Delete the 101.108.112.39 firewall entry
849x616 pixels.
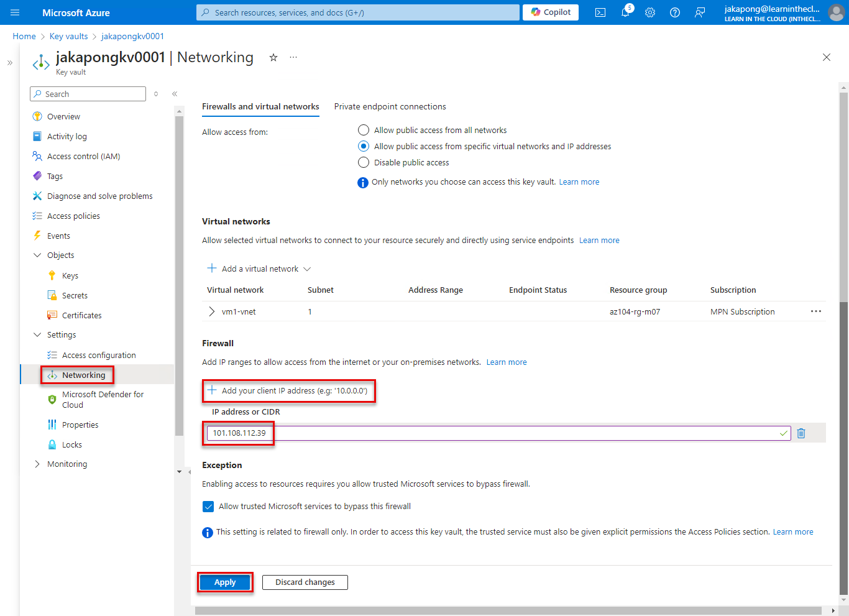(x=801, y=433)
